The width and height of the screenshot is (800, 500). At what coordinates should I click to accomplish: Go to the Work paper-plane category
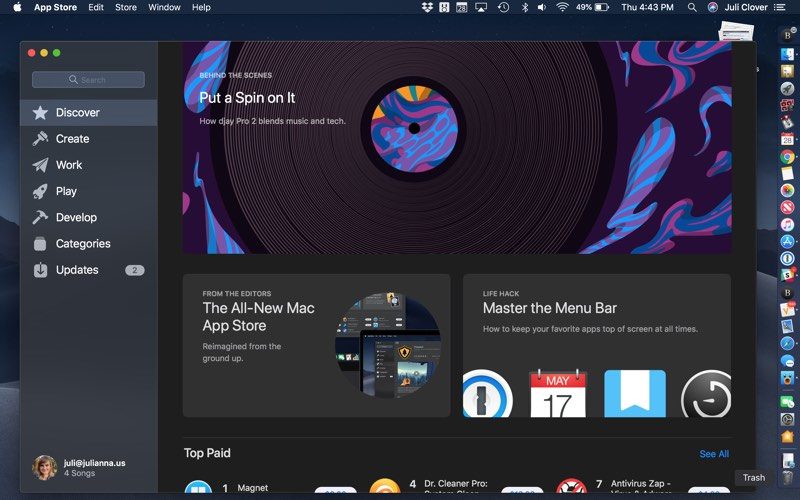[88, 165]
